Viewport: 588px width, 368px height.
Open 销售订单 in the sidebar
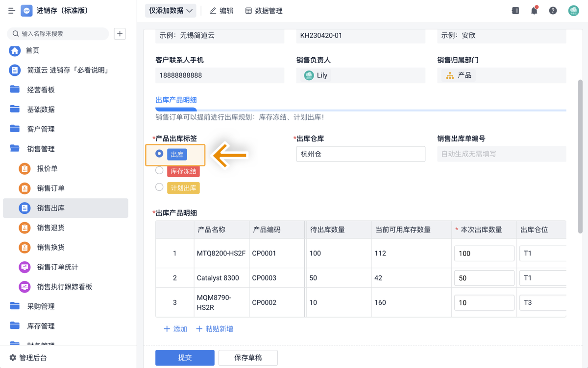[50, 188]
